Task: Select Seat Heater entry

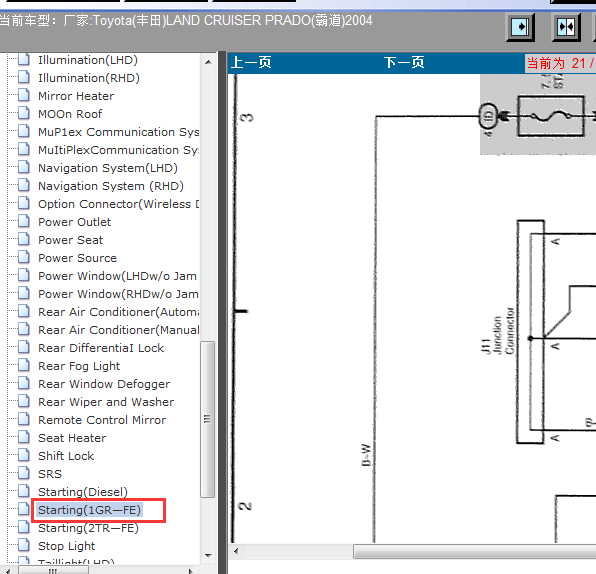Action: click(72, 438)
